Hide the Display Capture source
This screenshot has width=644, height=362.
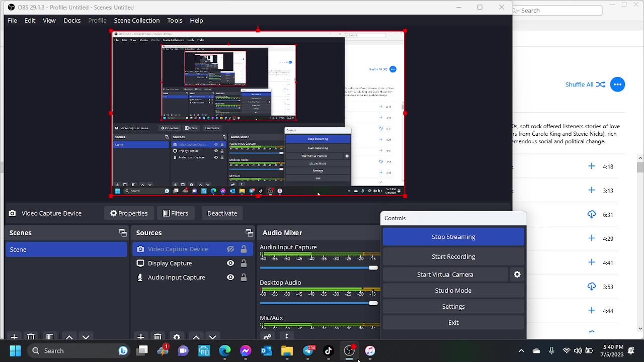(x=230, y=263)
